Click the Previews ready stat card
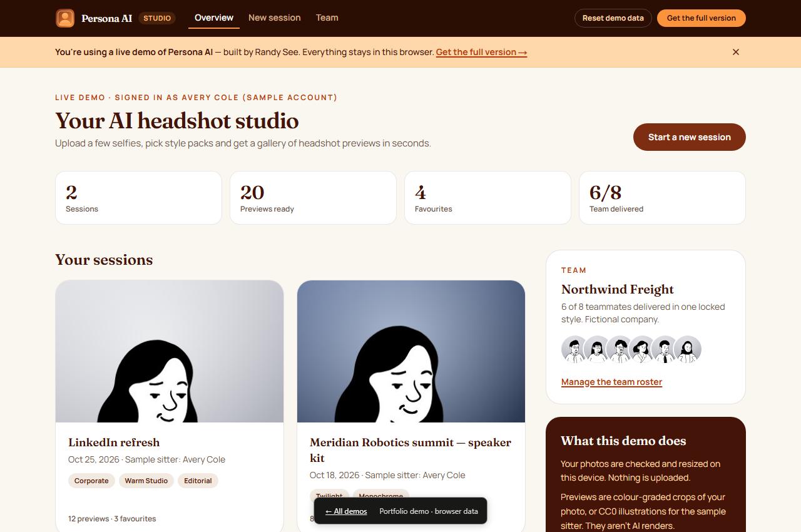The image size is (801, 532). 313,198
